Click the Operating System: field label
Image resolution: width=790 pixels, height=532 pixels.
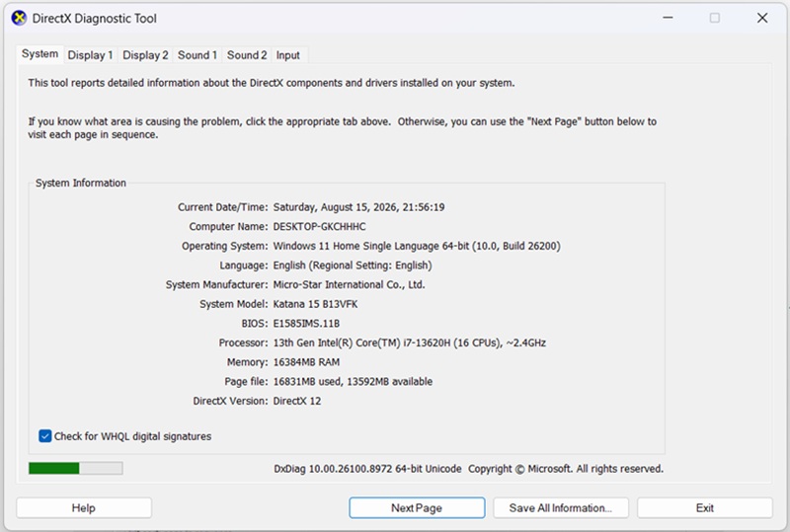click(225, 247)
